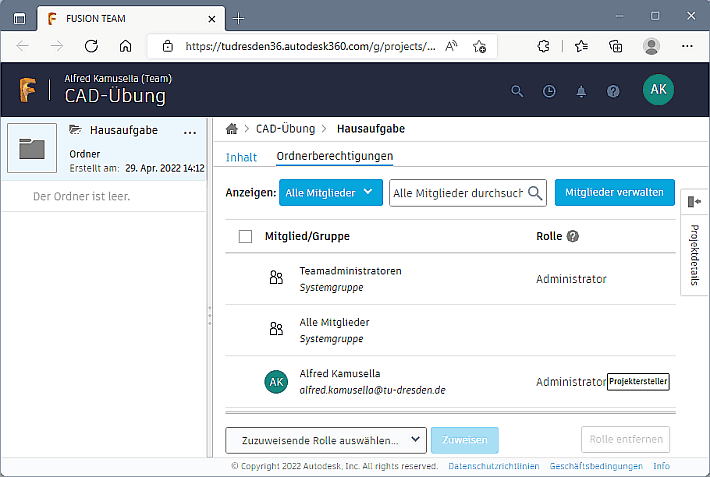
Task: Click the member search input field
Action: click(457, 192)
